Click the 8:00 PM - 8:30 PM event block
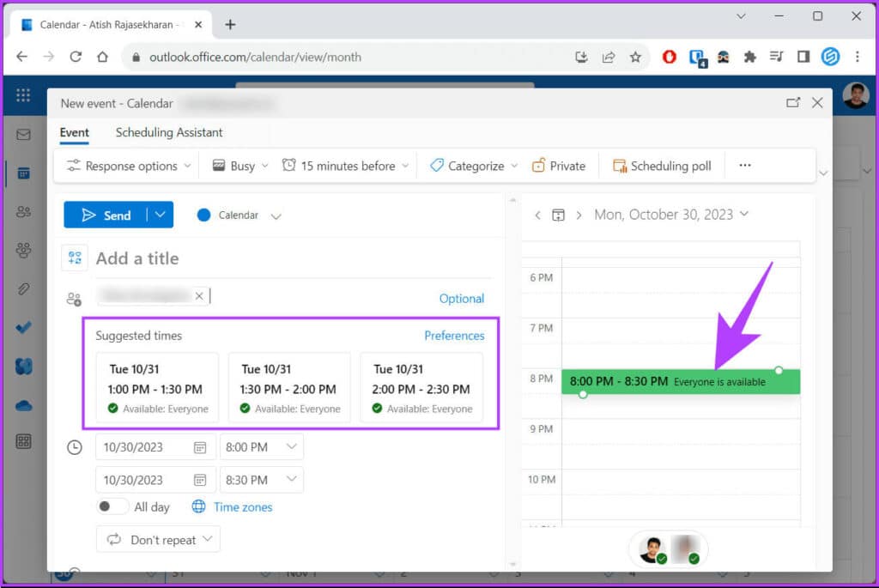This screenshot has width=879, height=588. click(x=681, y=382)
